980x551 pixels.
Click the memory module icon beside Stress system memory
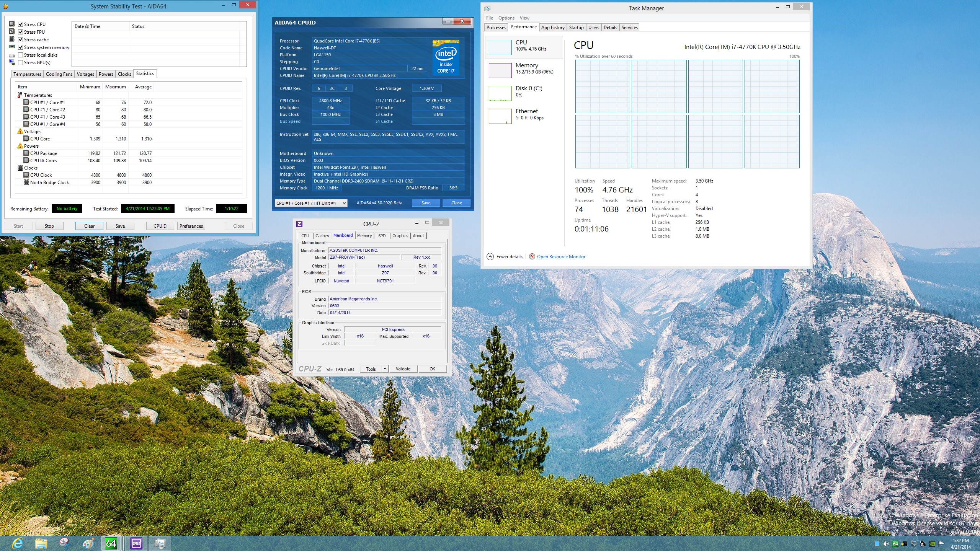12,47
